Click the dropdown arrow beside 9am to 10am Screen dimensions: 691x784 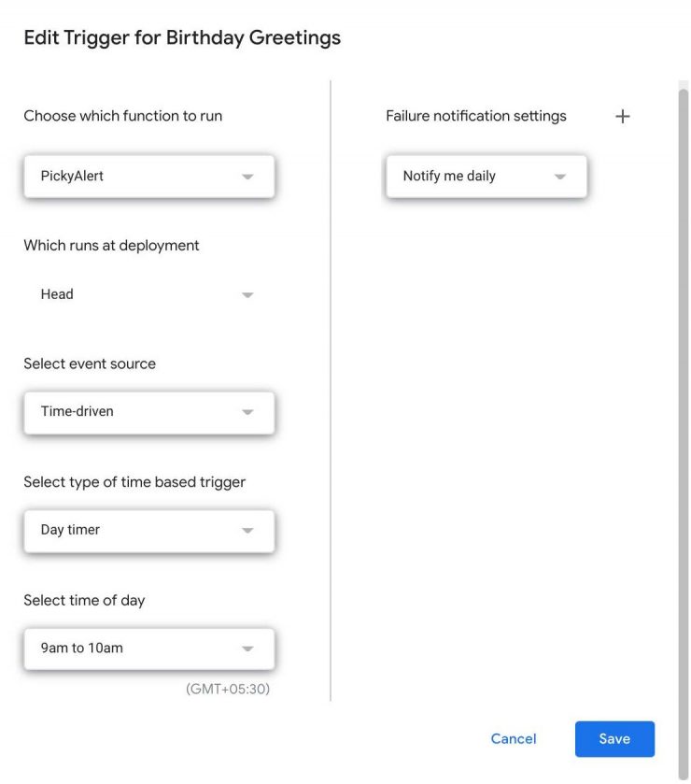(247, 648)
